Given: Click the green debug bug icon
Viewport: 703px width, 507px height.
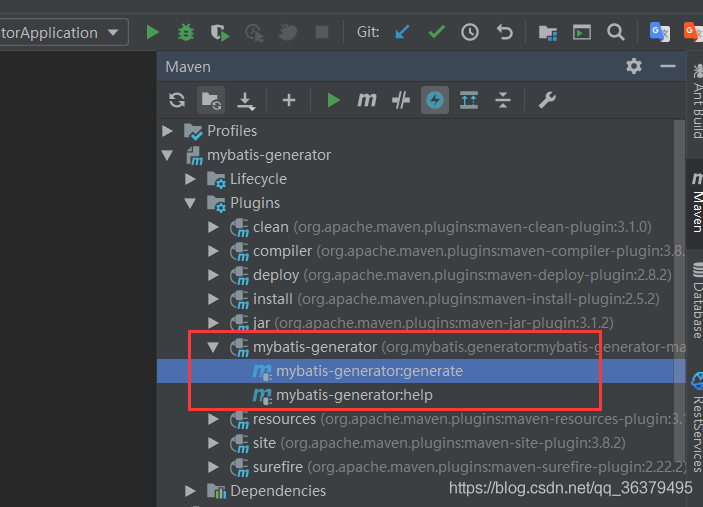Looking at the screenshot, I should [186, 32].
